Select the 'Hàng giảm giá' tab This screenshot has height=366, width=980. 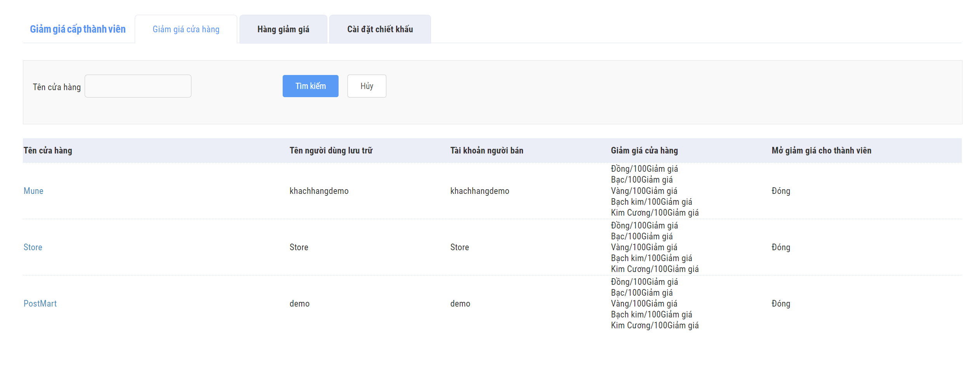tap(283, 30)
